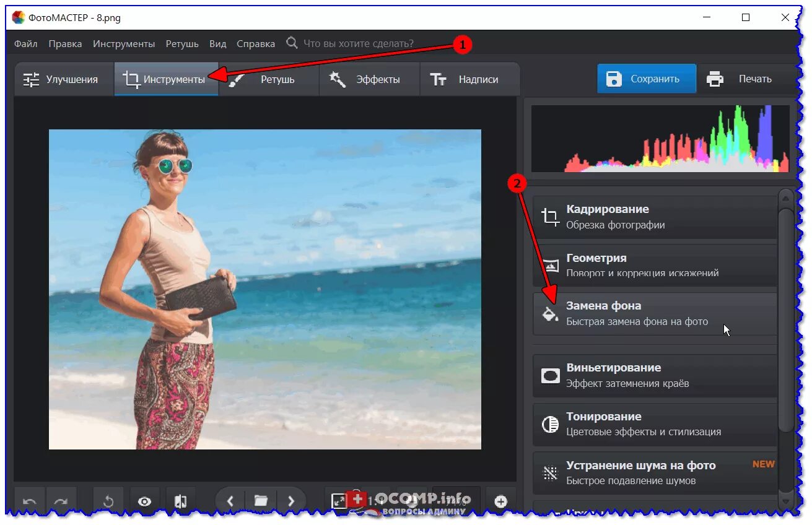Screen dimensions: 812x525
Task: Click the Печать button
Action: pos(746,79)
